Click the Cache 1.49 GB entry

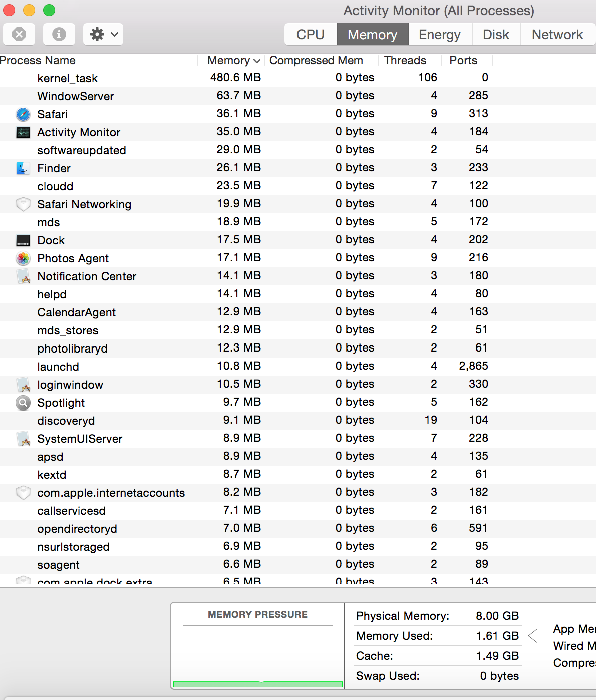point(438,656)
